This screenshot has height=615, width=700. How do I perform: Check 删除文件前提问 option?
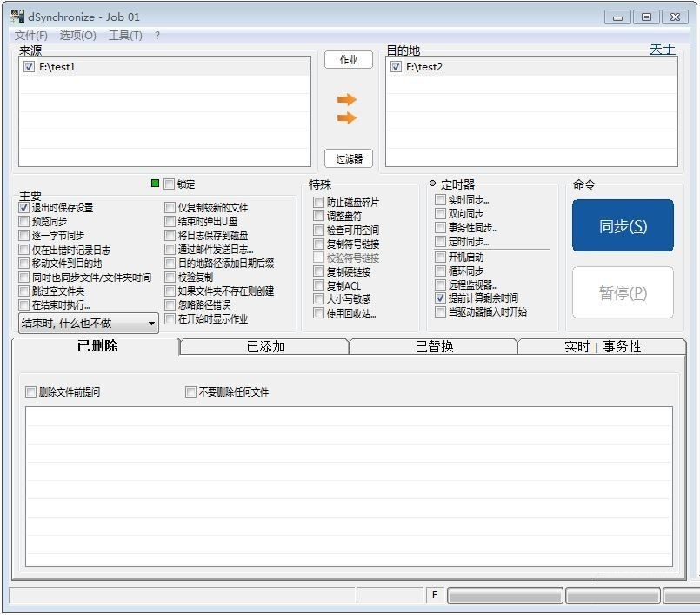tap(30, 392)
